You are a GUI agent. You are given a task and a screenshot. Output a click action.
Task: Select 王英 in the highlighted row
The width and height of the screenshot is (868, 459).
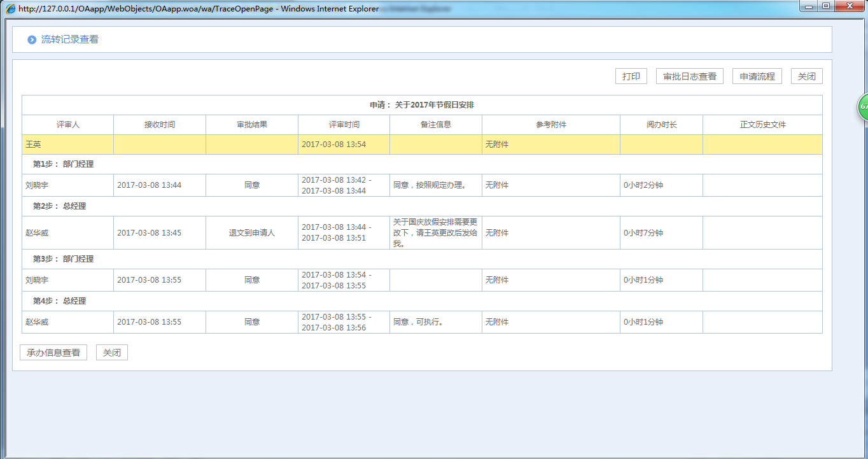[33, 145]
